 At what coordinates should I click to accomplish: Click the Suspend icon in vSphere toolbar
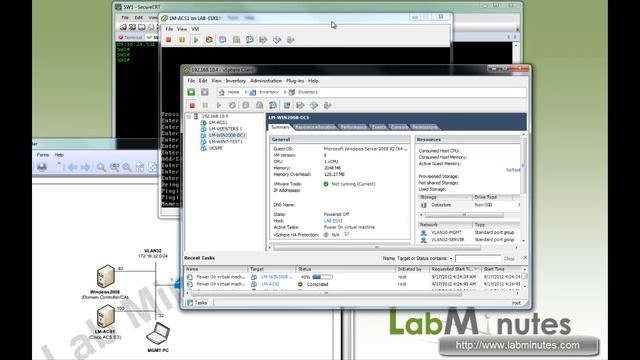click(x=205, y=105)
